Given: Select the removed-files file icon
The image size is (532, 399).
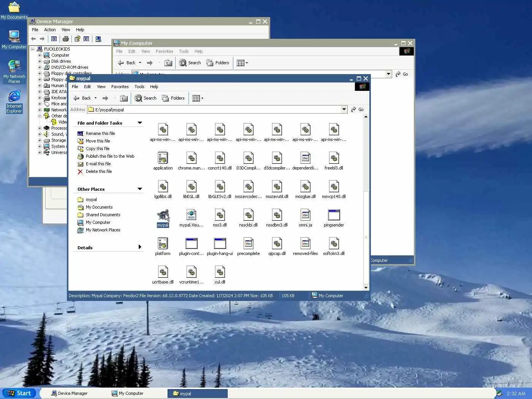Looking at the screenshot, I should 306,244.
